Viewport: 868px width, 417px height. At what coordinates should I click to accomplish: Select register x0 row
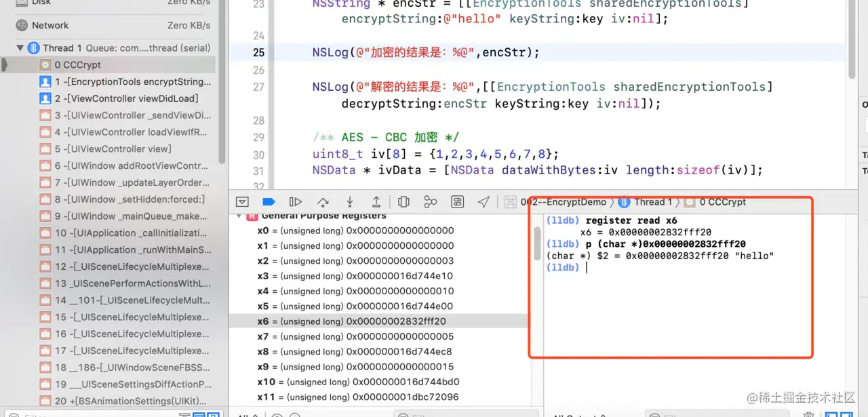[x=378, y=231]
